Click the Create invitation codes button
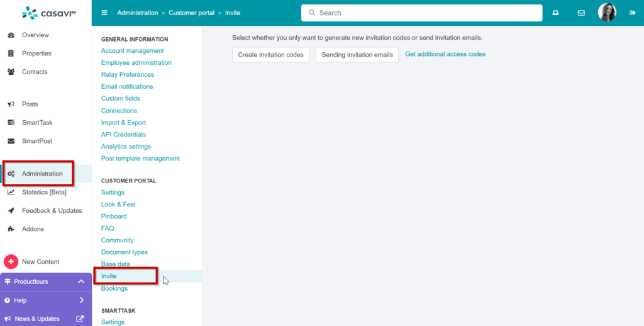 tap(270, 55)
